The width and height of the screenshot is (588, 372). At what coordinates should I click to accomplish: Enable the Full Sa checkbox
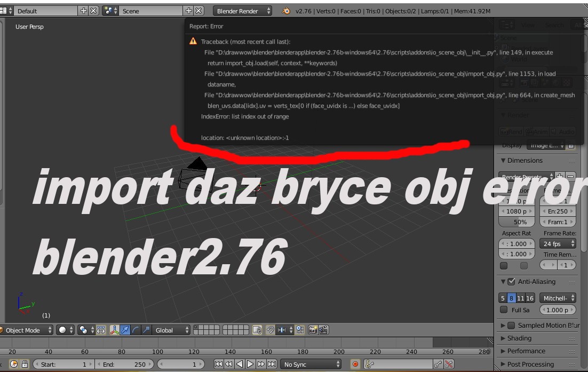[504, 310]
